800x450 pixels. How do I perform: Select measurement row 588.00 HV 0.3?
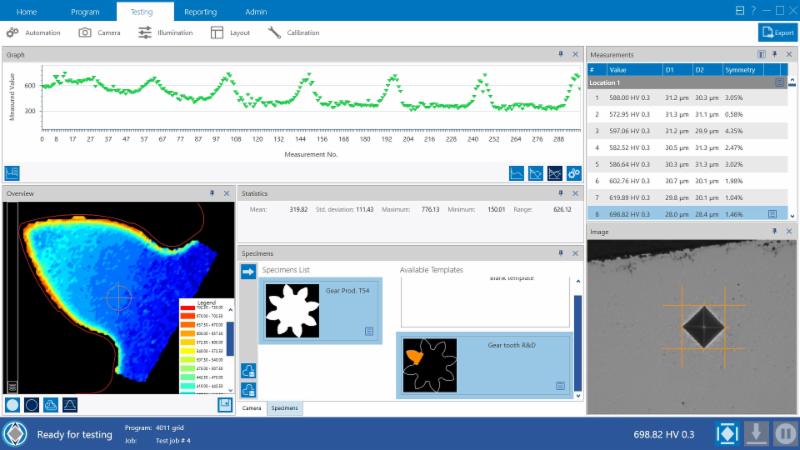pos(687,97)
